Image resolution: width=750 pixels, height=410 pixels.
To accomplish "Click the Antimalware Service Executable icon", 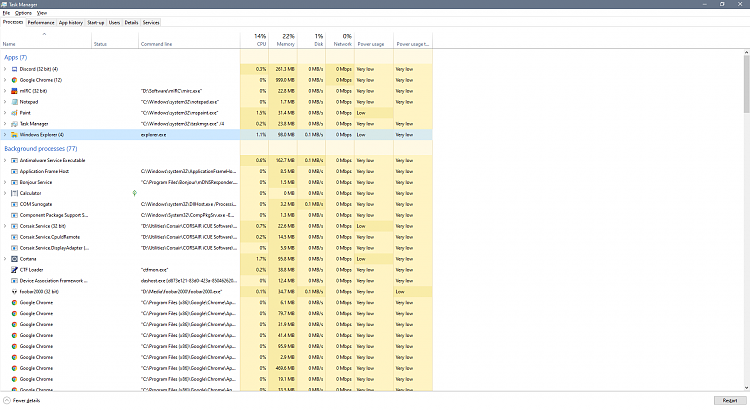I will 14,161.
